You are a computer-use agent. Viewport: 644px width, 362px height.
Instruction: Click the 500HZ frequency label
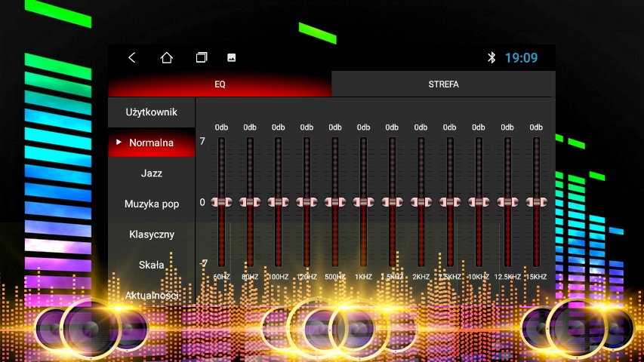tap(334, 277)
